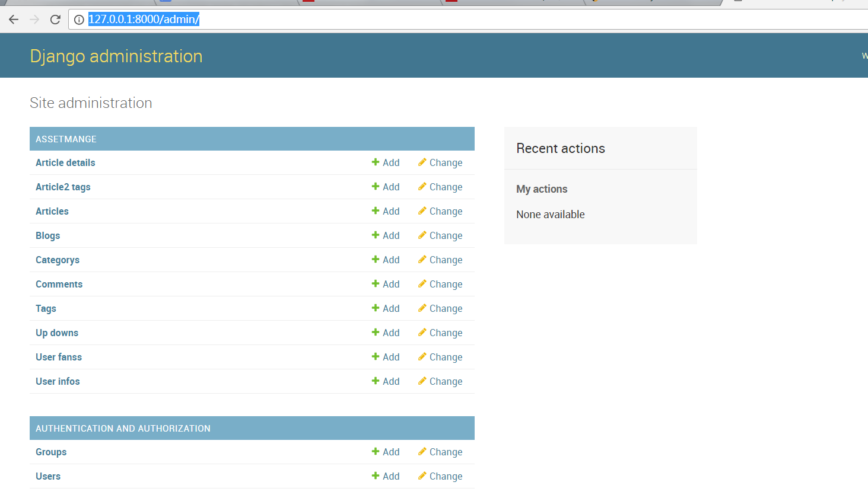The image size is (868, 498).
Task: Open the Django administration header link
Action: [x=116, y=56]
